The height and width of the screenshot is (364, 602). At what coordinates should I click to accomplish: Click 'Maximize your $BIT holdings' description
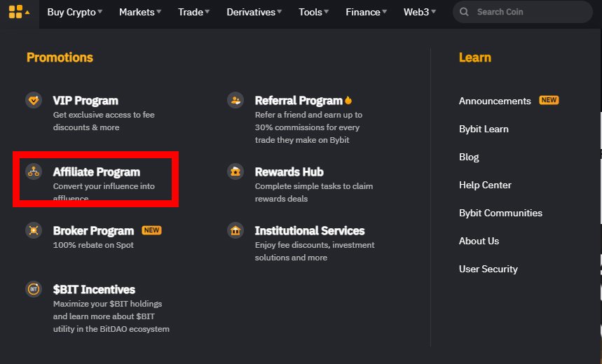(x=107, y=303)
